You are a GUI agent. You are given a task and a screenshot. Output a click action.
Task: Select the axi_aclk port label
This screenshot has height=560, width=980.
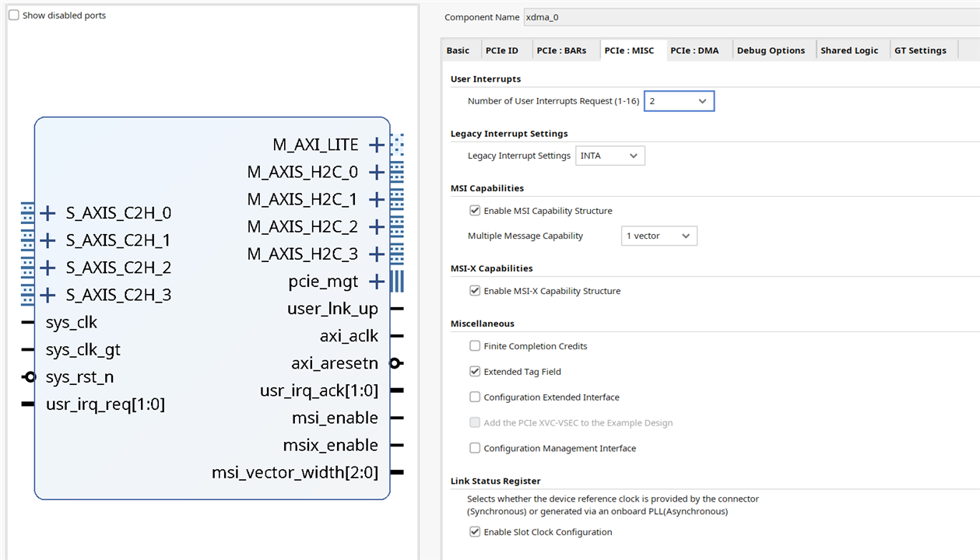tap(349, 336)
